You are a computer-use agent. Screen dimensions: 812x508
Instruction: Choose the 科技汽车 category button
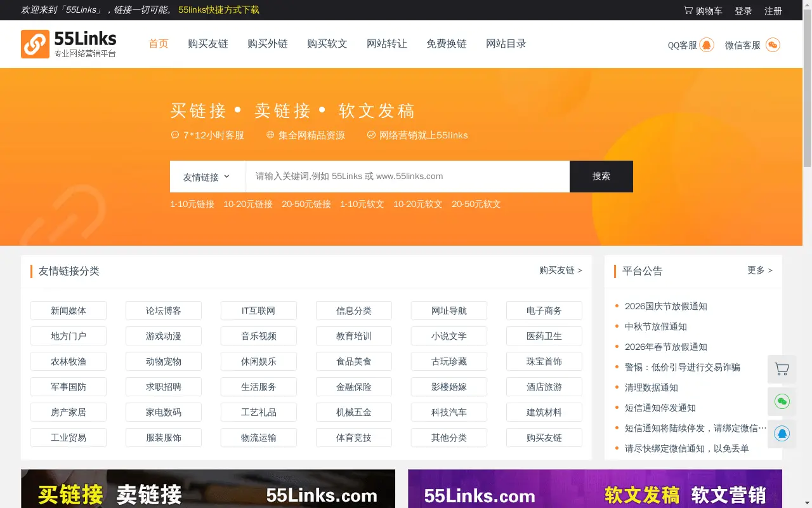[449, 412]
